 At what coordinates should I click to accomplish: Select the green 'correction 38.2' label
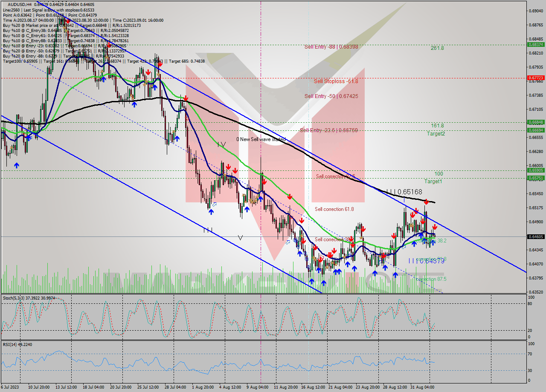432,241
